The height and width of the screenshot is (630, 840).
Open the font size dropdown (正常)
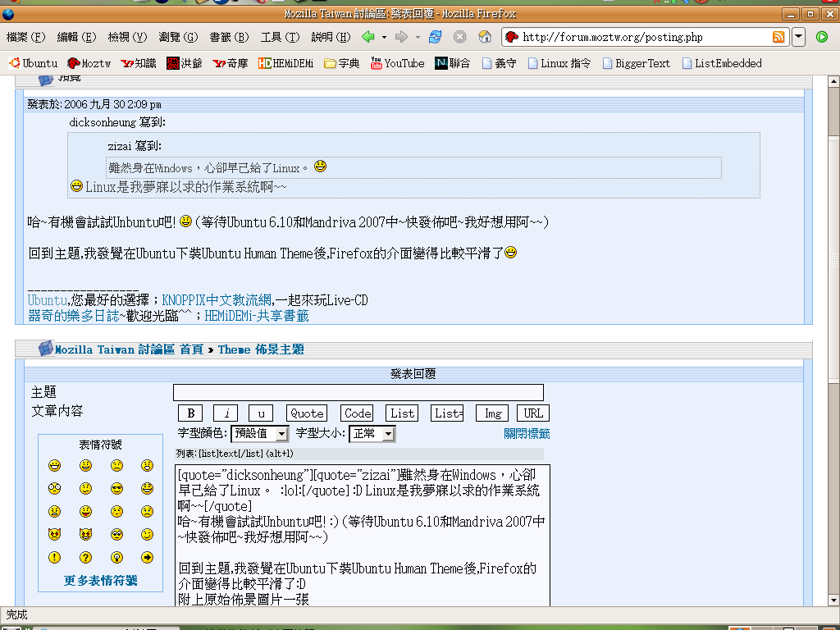(372, 433)
